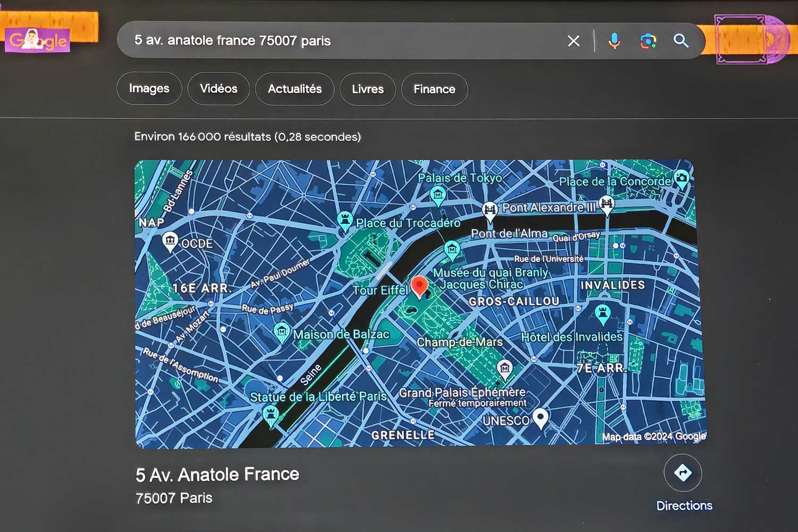Click the Rue de l'Université street label

(x=548, y=259)
